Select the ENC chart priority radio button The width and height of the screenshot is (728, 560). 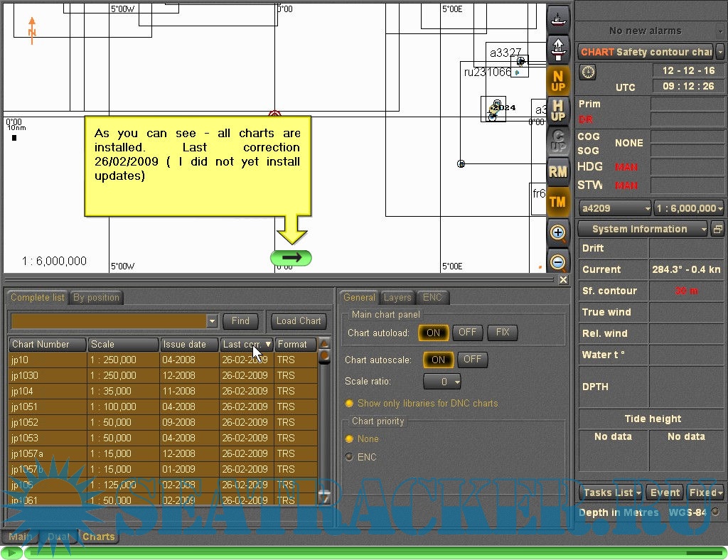(349, 457)
